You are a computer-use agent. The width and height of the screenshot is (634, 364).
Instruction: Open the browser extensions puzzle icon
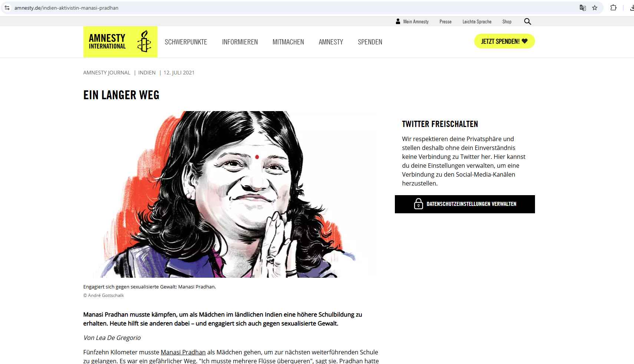point(613,8)
